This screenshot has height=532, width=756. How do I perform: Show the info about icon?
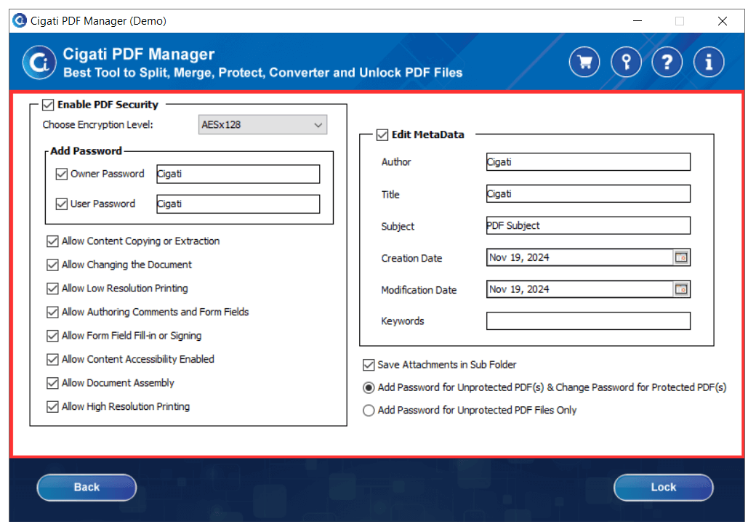point(709,63)
